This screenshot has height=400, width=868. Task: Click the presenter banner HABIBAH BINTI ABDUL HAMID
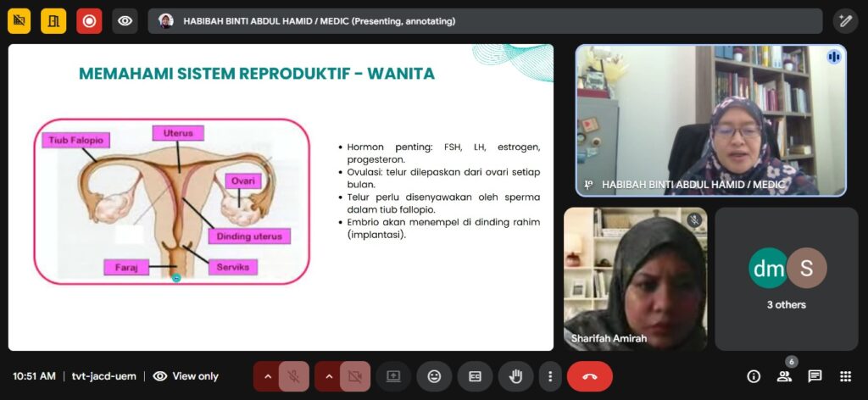[x=485, y=21]
